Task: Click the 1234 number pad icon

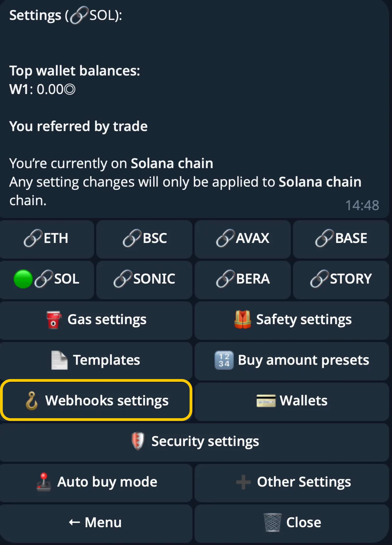Action: 224,360
